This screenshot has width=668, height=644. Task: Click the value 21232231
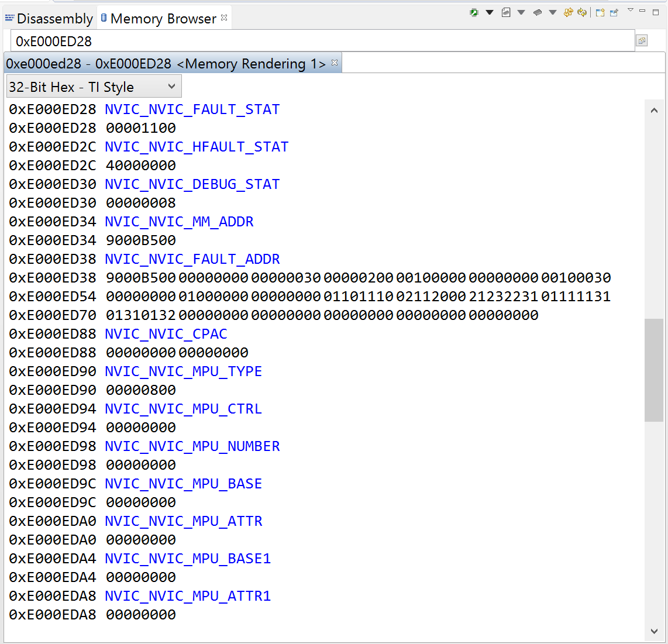(x=504, y=297)
